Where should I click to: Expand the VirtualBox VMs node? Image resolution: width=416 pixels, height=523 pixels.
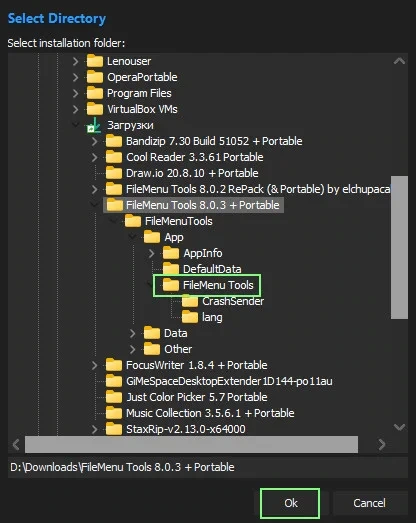click(x=76, y=109)
